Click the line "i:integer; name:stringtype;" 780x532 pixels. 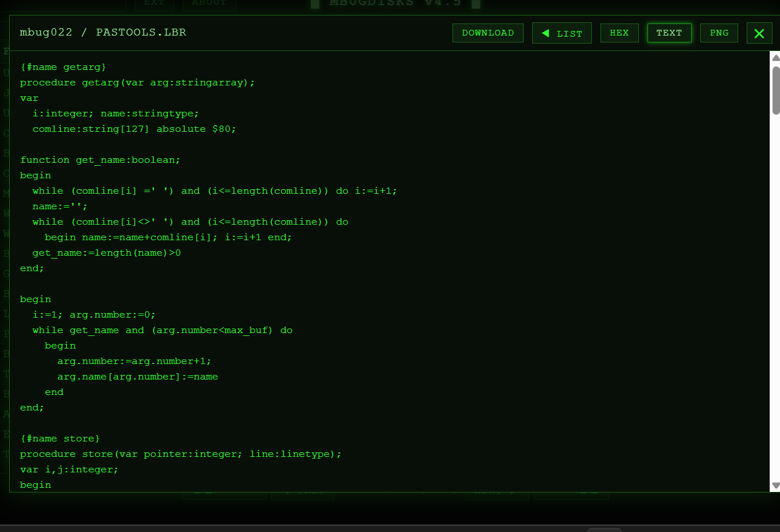click(116, 114)
